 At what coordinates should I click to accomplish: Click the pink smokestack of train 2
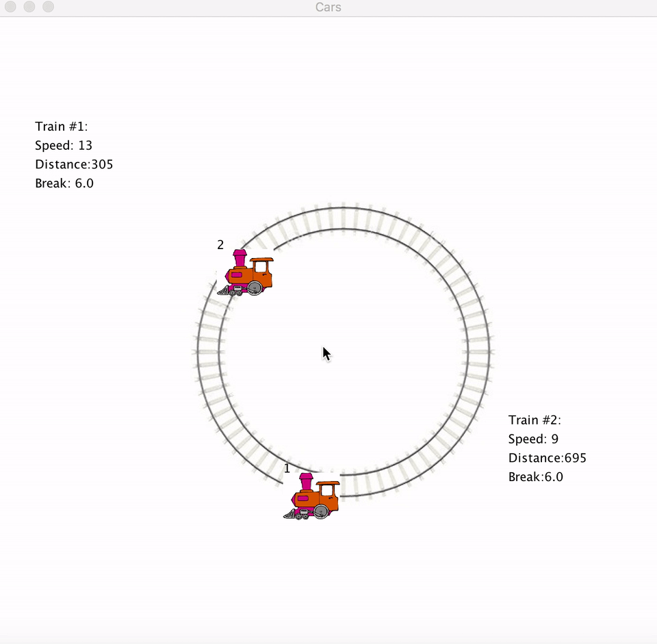coord(240,258)
